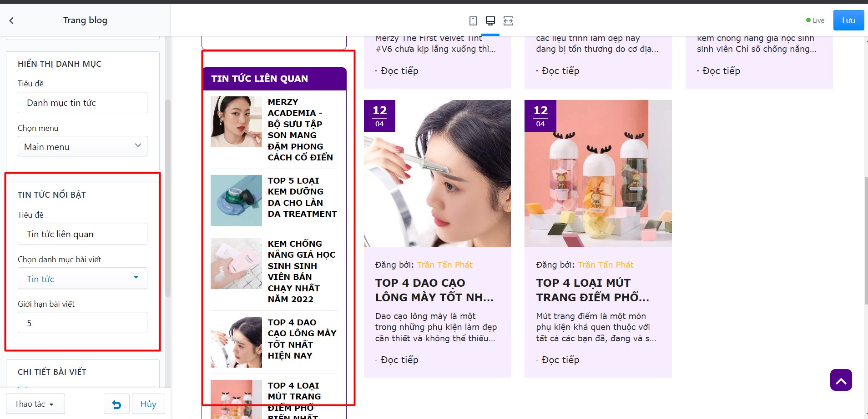The height and width of the screenshot is (419, 868).
Task: Click the 12/04 date badge on mút card
Action: click(540, 116)
